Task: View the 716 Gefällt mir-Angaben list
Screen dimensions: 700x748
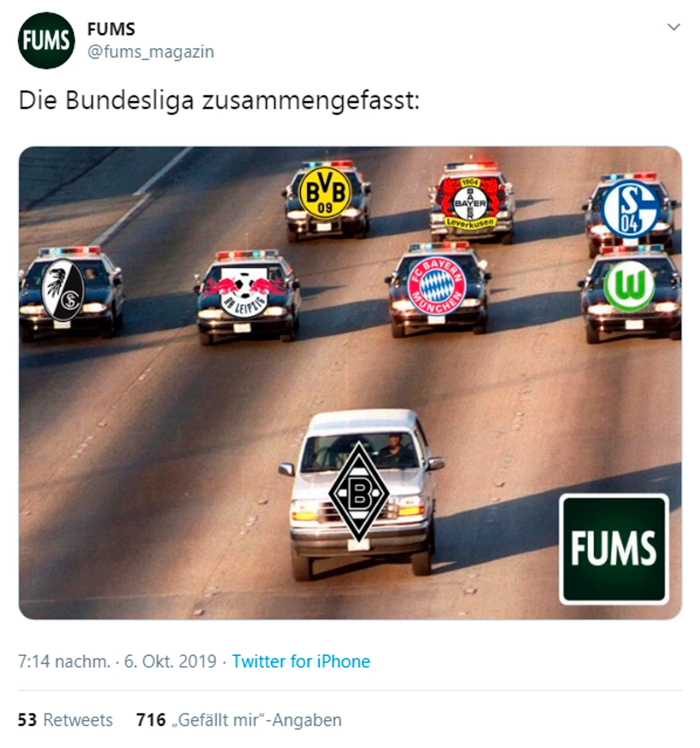Action: point(239,720)
